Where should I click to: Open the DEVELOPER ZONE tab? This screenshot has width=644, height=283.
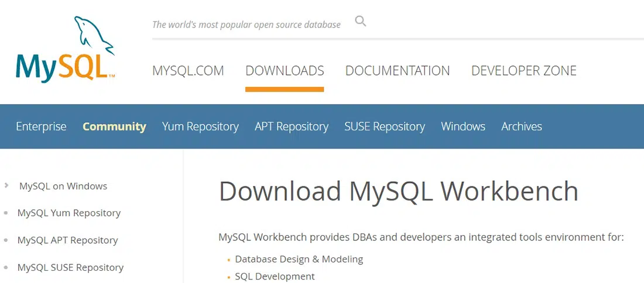tap(523, 71)
